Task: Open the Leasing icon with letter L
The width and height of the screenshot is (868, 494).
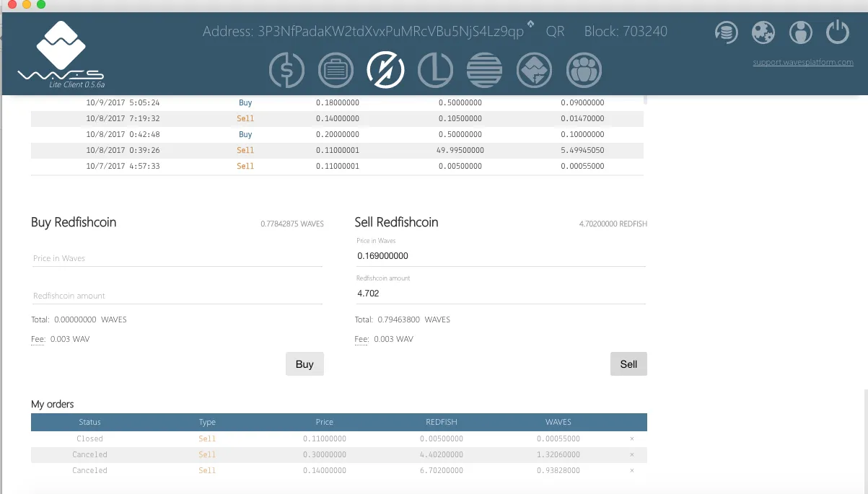Action: coord(435,71)
